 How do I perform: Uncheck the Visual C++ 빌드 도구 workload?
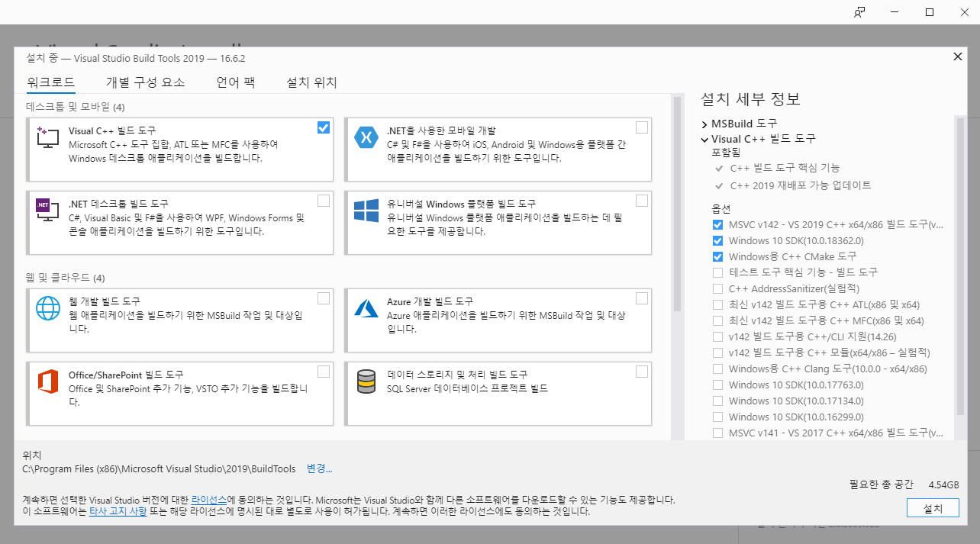coord(324,127)
